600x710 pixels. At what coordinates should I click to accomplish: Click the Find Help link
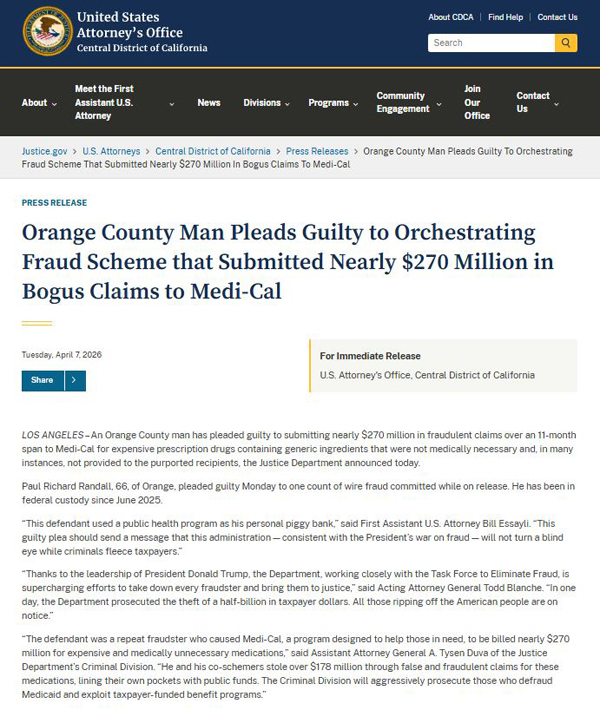(x=505, y=17)
